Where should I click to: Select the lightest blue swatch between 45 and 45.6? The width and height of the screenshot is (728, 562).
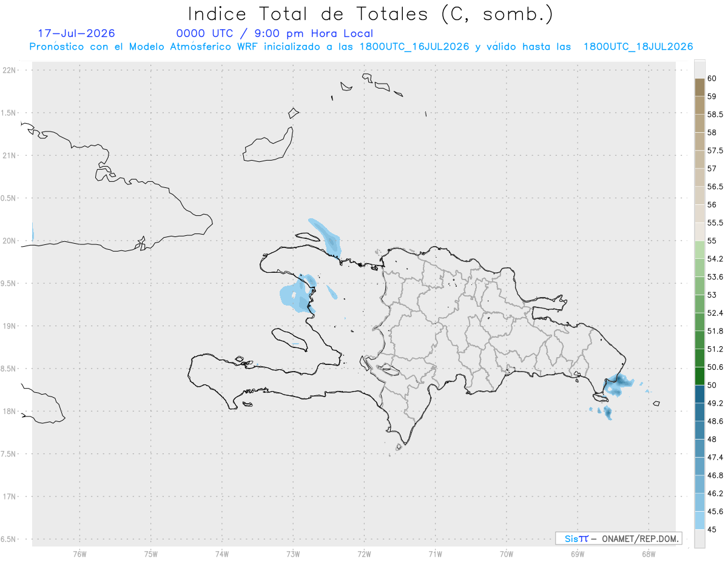[699, 521]
